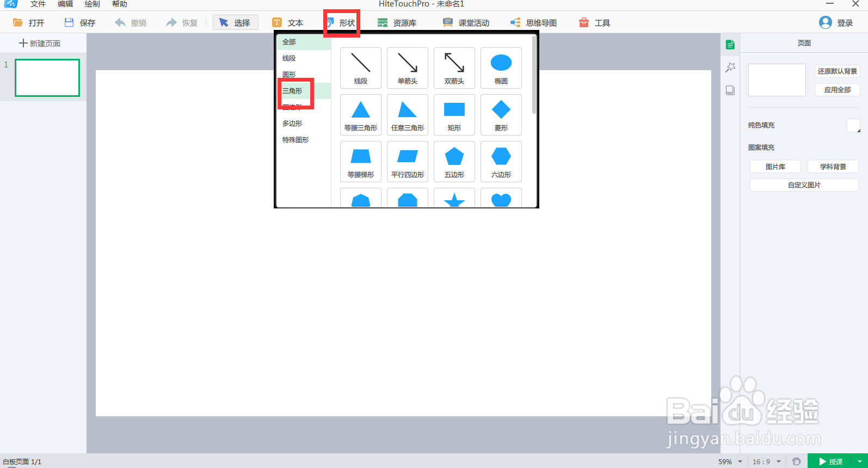This screenshot has width=868, height=468.
Task: Select the 三角形 shape category
Action: (304, 91)
